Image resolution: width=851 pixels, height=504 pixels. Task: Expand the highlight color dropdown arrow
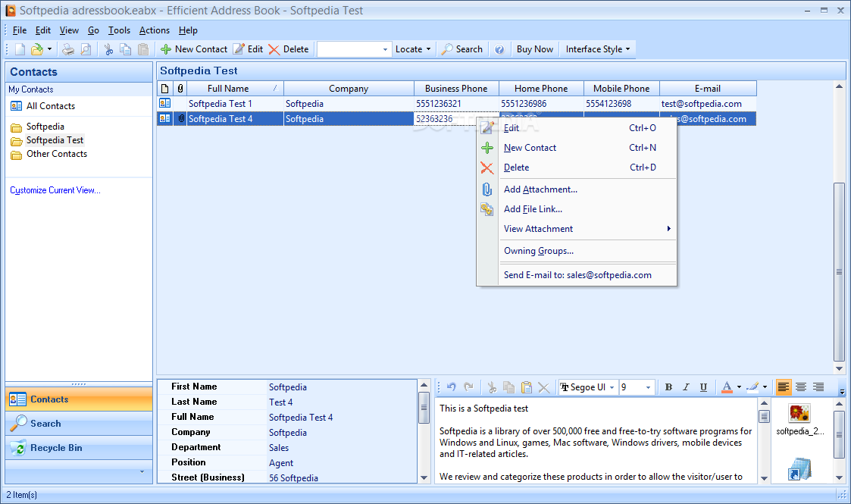coord(765,387)
